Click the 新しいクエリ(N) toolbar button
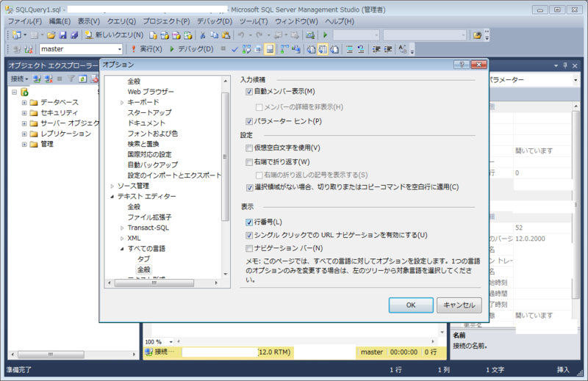The image size is (588, 381). point(115,35)
